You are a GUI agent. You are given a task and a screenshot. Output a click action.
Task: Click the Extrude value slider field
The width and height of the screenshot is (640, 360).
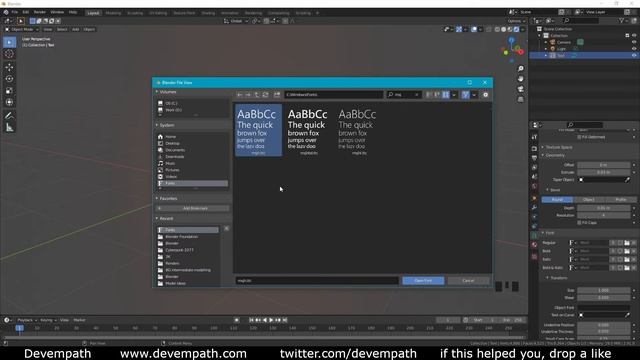pyautogui.click(x=603, y=172)
